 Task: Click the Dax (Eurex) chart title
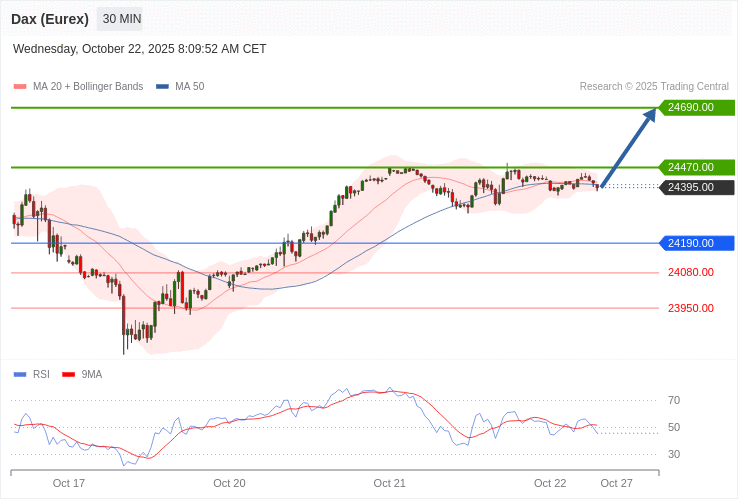[50, 19]
